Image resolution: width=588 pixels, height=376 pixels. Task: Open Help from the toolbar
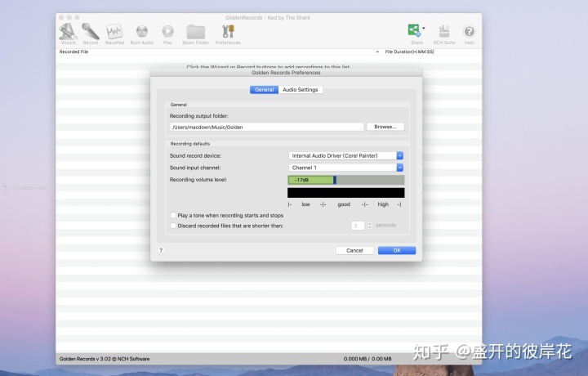tap(469, 34)
